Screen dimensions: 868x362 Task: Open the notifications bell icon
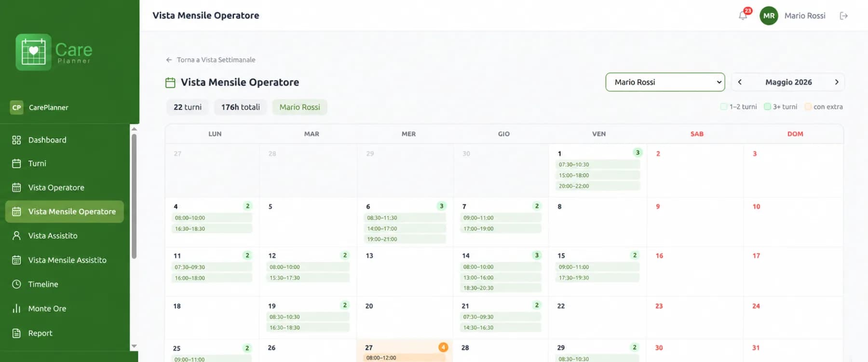pyautogui.click(x=743, y=15)
